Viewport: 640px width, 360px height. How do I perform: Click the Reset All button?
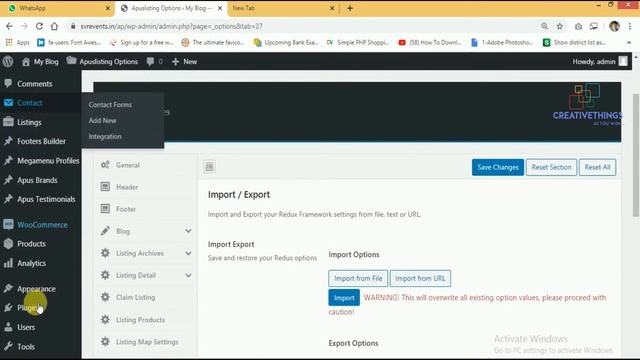click(x=597, y=167)
